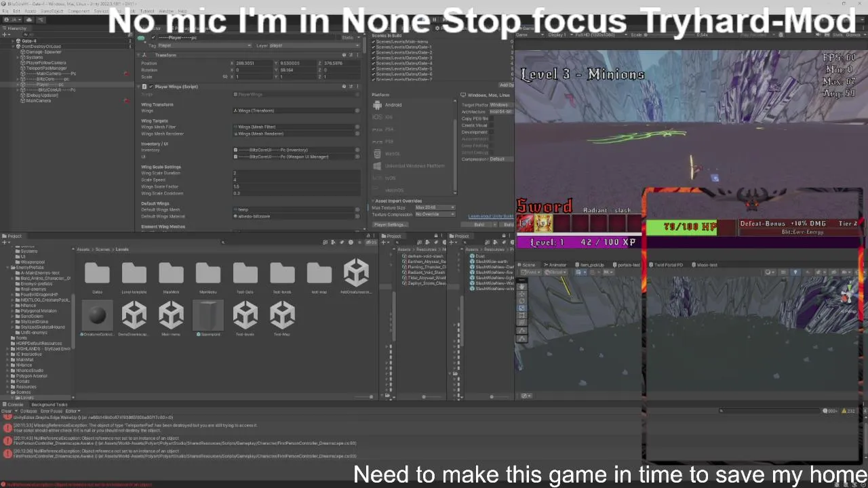Click the Add Open Scenes button
The height and width of the screenshot is (488, 868).
coord(507,85)
